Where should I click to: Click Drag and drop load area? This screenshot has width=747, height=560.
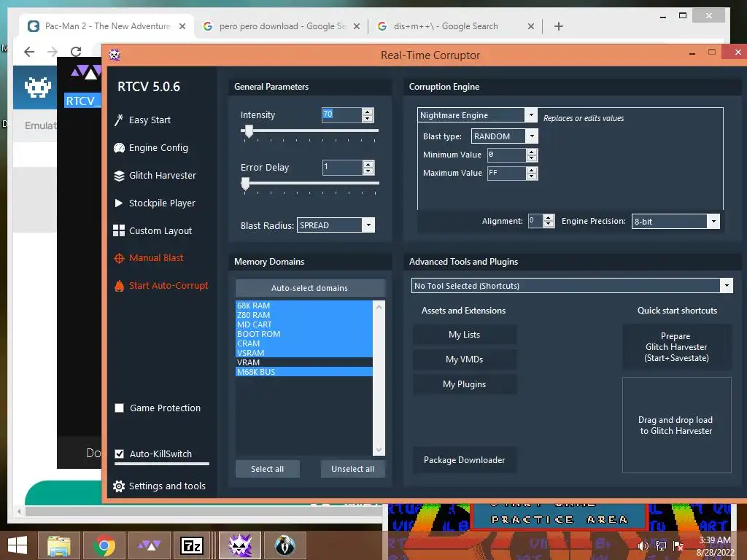(x=676, y=425)
